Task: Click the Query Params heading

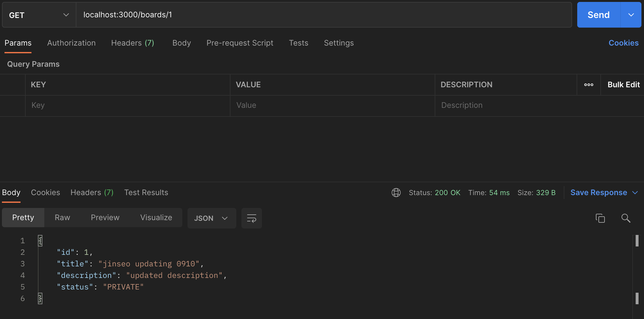Action: [x=33, y=64]
